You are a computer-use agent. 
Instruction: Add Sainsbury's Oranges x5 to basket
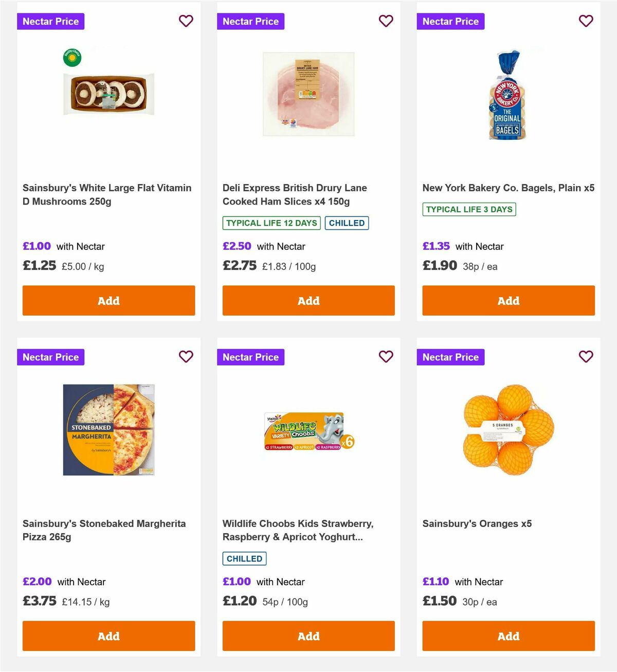(508, 636)
